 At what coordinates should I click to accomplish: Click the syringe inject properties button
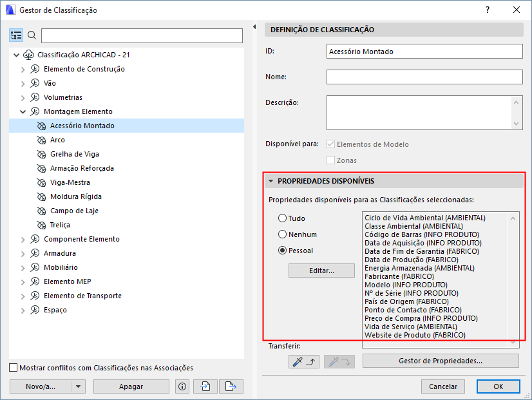tap(339, 361)
